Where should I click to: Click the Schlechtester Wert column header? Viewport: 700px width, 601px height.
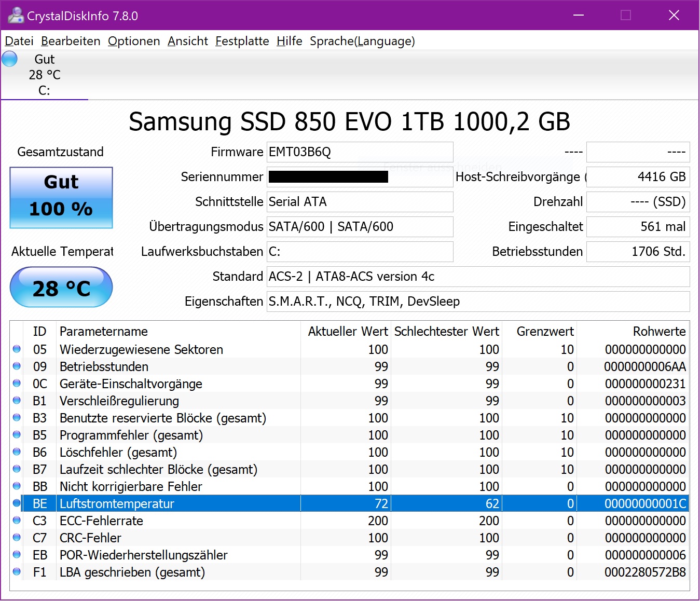(x=446, y=332)
